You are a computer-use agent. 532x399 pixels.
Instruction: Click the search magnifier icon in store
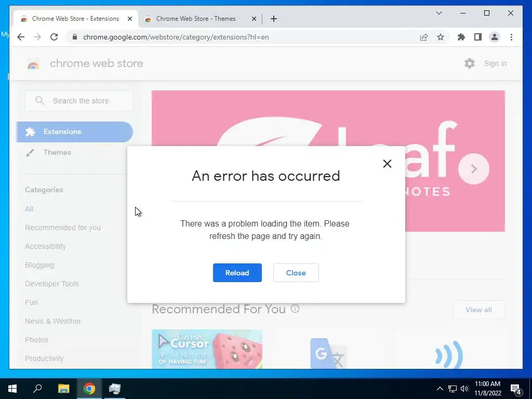39,100
